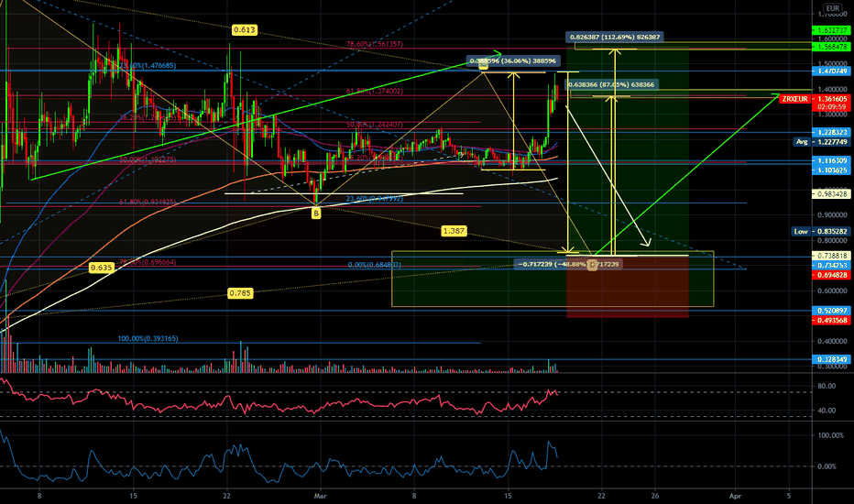The height and width of the screenshot is (504, 854).
Task: Click the cream price label 0.983428
Action: tap(832, 194)
